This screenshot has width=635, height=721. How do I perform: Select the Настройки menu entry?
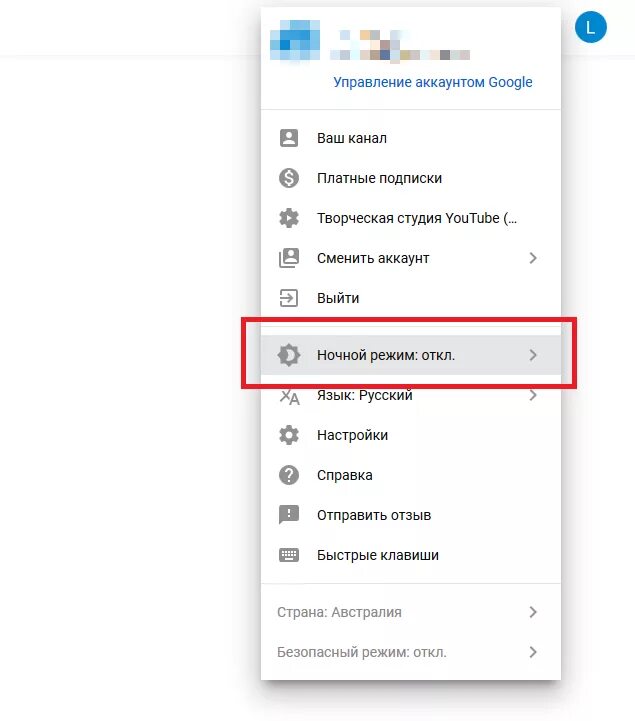(x=411, y=435)
